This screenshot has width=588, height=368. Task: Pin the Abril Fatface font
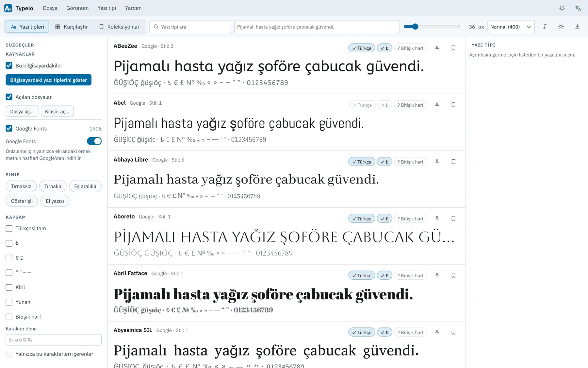click(x=437, y=275)
